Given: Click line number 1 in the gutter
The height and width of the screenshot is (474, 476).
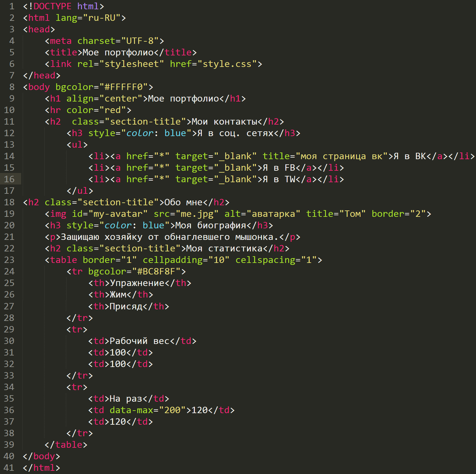Looking at the screenshot, I should tap(12, 6).
